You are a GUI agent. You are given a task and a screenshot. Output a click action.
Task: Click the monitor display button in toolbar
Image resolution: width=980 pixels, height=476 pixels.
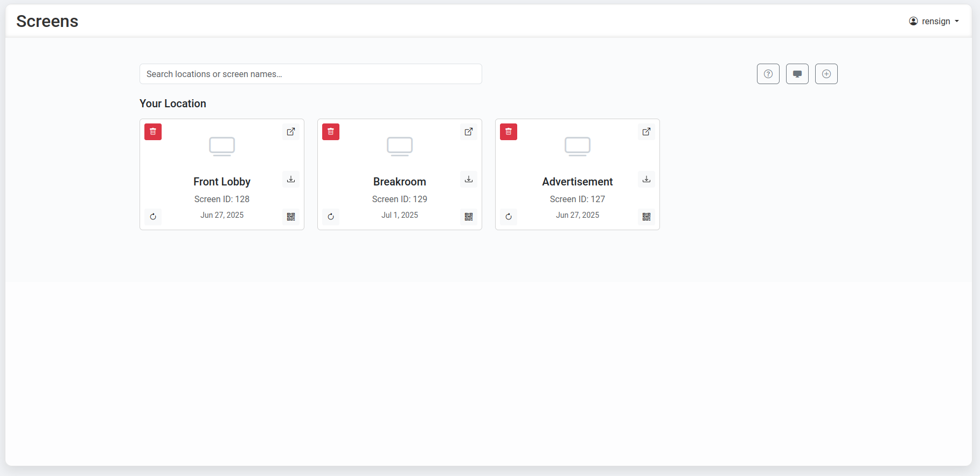coord(797,74)
